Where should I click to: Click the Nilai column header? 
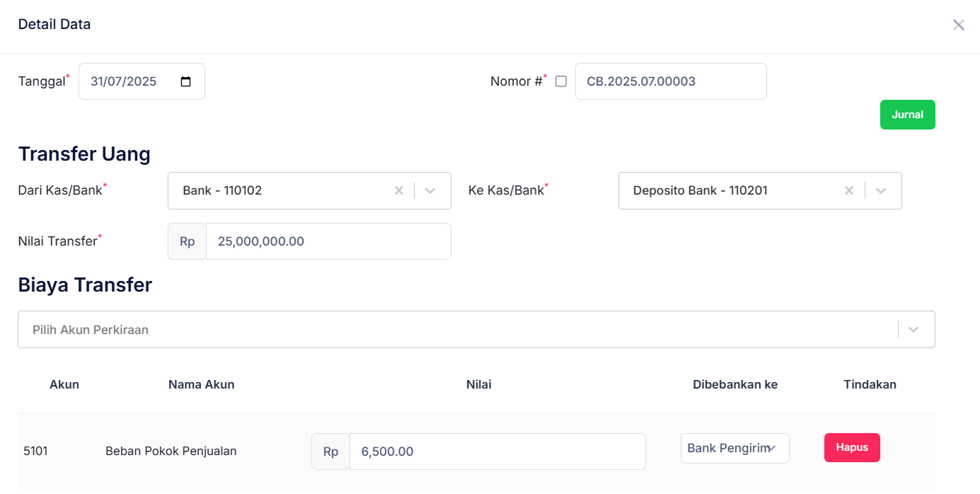click(x=478, y=384)
